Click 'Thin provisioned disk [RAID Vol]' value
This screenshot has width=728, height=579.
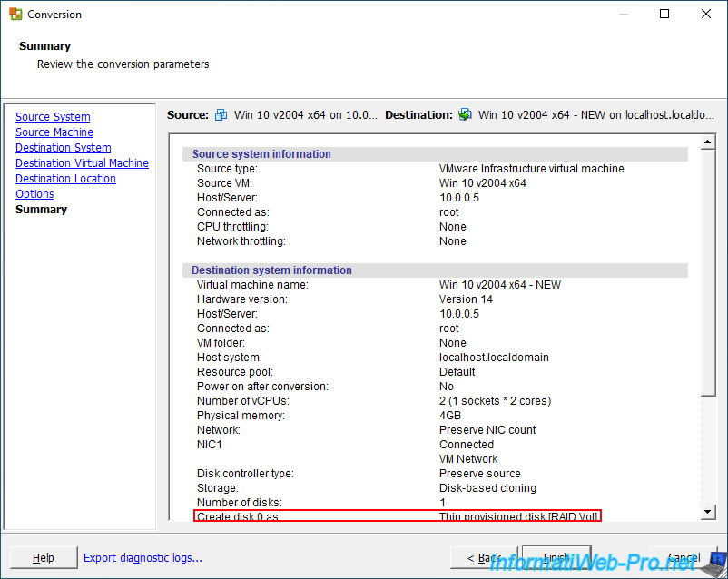pyautogui.click(x=518, y=516)
